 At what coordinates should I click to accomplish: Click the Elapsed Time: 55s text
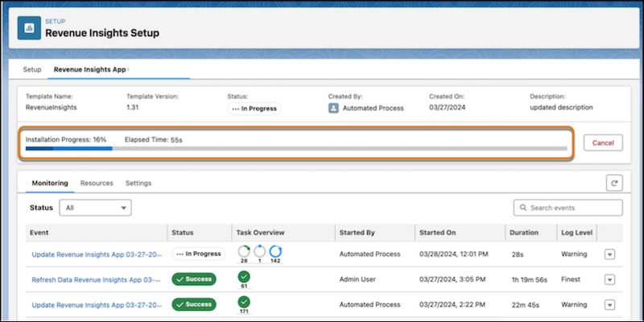[x=154, y=139]
